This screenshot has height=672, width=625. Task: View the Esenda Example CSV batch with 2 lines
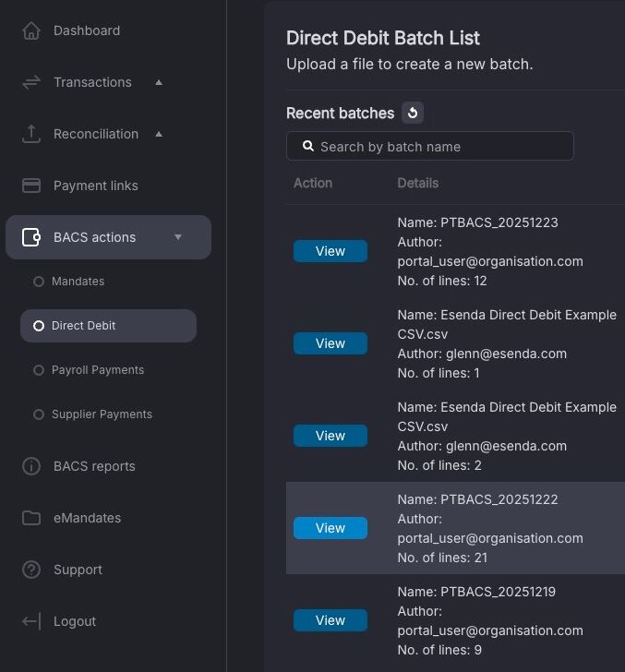[331, 436]
